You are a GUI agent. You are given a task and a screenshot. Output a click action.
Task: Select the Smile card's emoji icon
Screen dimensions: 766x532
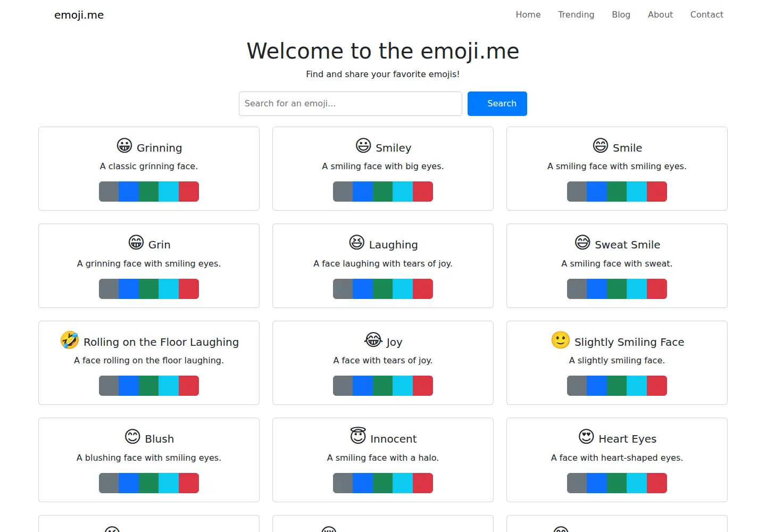[601, 146]
